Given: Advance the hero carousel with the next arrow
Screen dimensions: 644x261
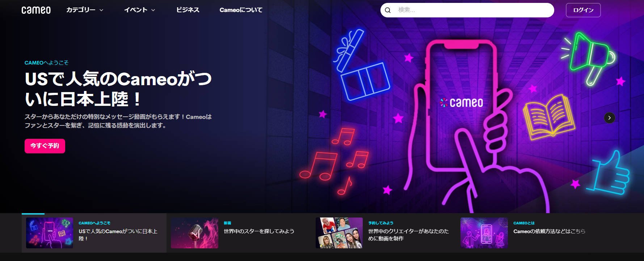Looking at the screenshot, I should pos(610,118).
